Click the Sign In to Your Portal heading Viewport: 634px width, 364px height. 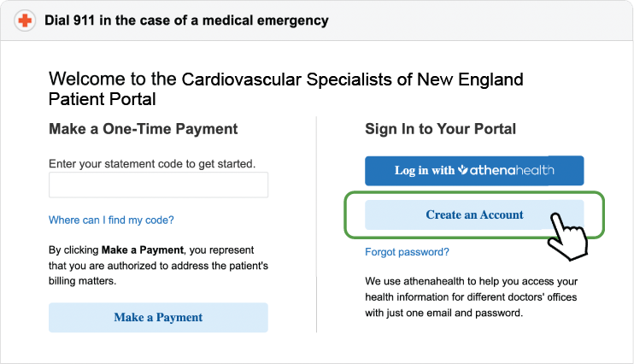440,129
